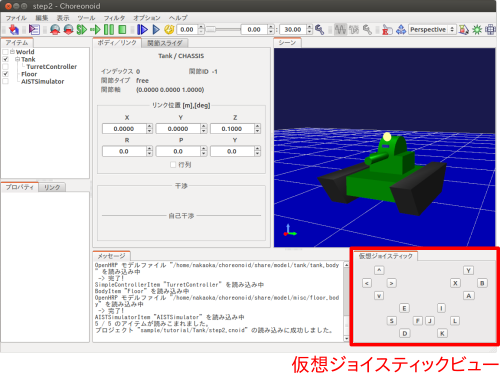Open the ツール menu
This screenshot has width=500, height=373.
[86, 18]
